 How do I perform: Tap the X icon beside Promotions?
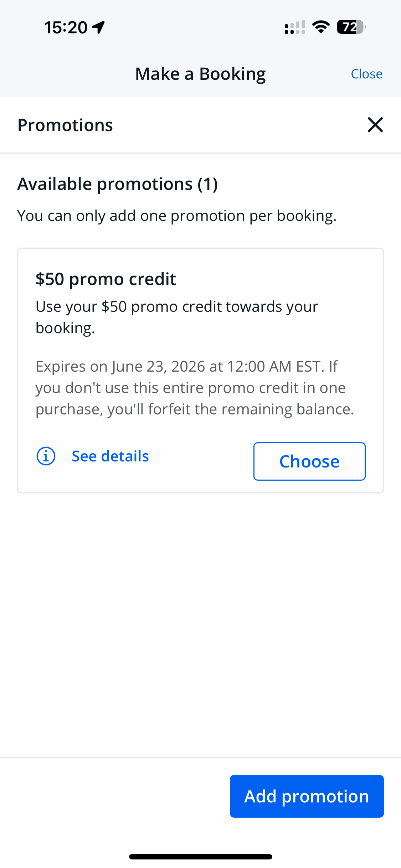[x=375, y=125]
